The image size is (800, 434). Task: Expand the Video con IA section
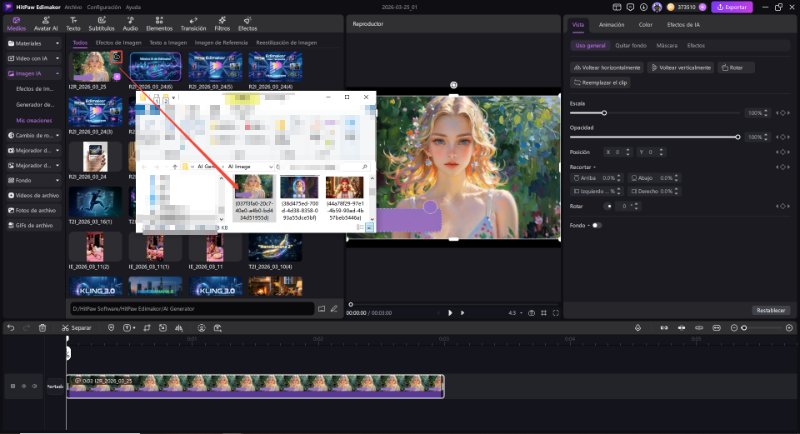tap(32, 58)
